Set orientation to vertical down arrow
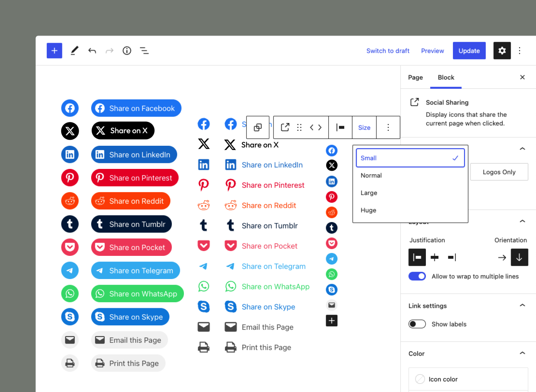Viewport: 536px width, 392px height. click(519, 257)
